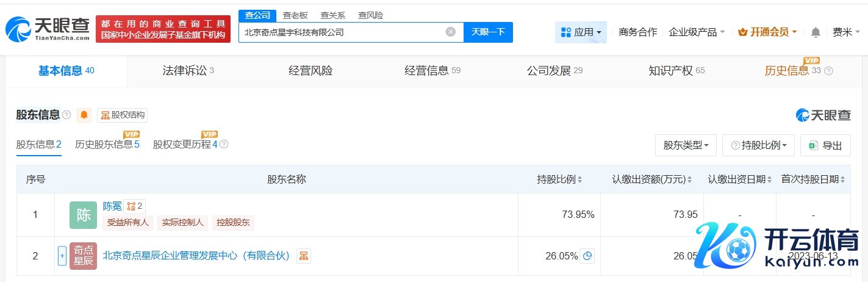The height and width of the screenshot is (282, 868).
Task: Expand row 2 with the plus button
Action: (62, 256)
